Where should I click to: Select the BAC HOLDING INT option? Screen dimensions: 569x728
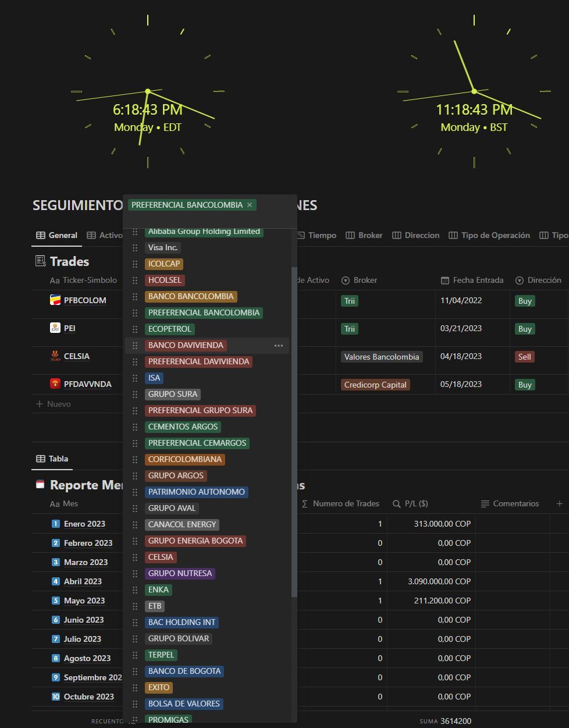pos(182,622)
